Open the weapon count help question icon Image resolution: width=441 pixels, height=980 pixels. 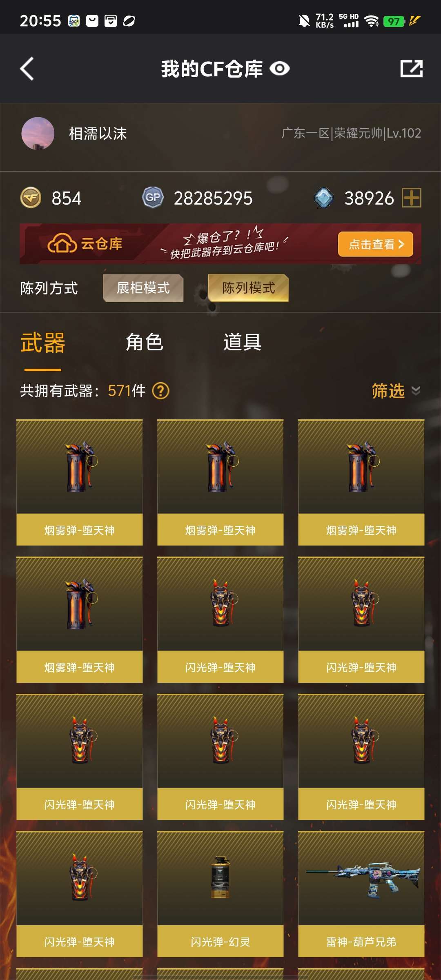(160, 391)
